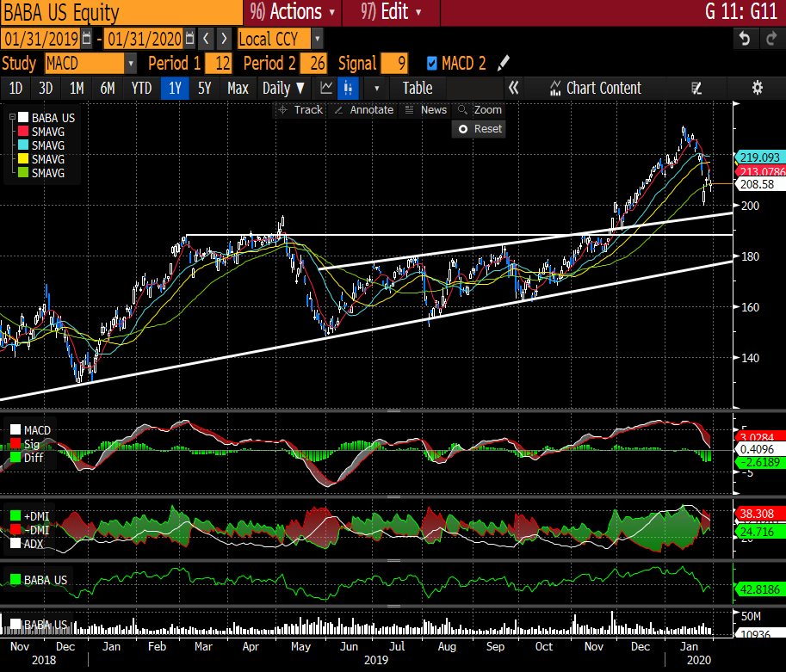Switch to the 5Y range tab
Screen dimensions: 786x672
[204, 88]
